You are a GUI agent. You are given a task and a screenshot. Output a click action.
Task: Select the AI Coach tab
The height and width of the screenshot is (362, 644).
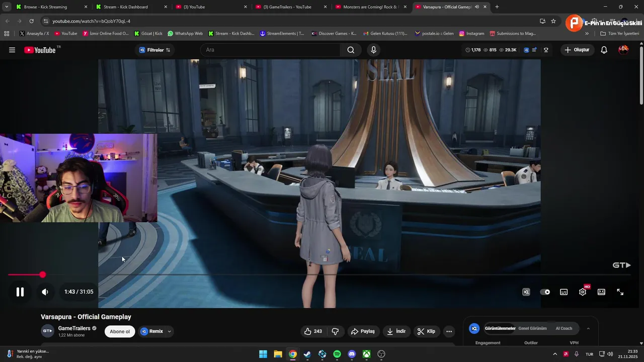coord(564,328)
